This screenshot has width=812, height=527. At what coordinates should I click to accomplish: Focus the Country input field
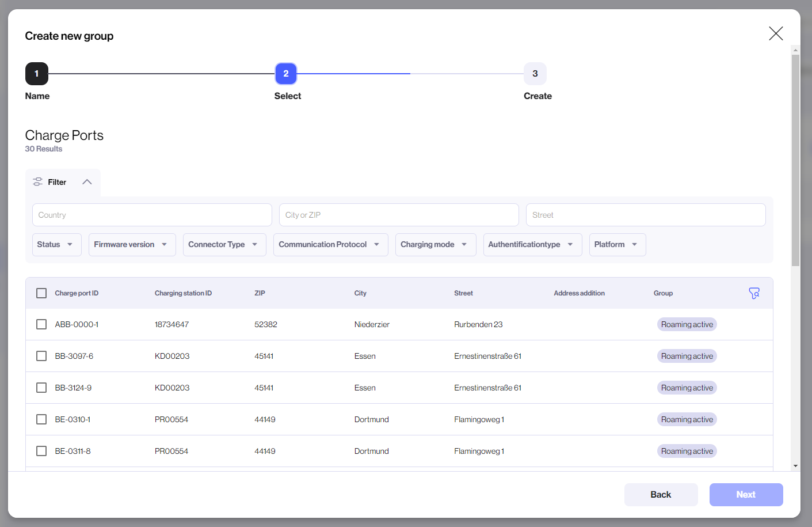[x=152, y=215]
